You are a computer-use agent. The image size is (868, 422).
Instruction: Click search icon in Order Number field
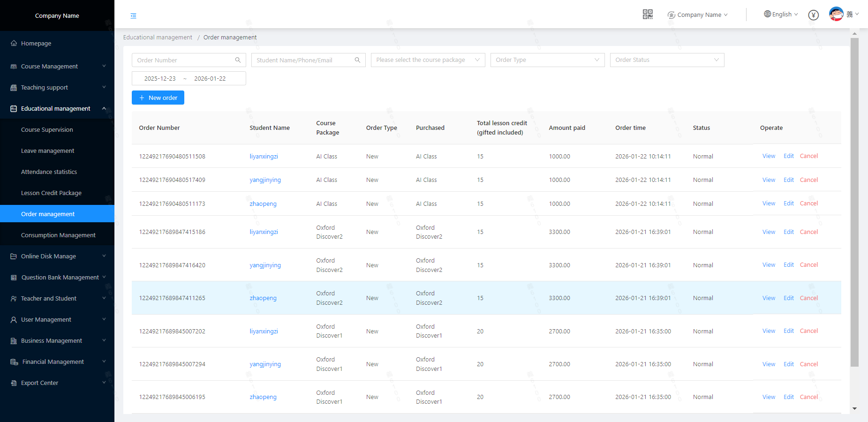click(238, 60)
